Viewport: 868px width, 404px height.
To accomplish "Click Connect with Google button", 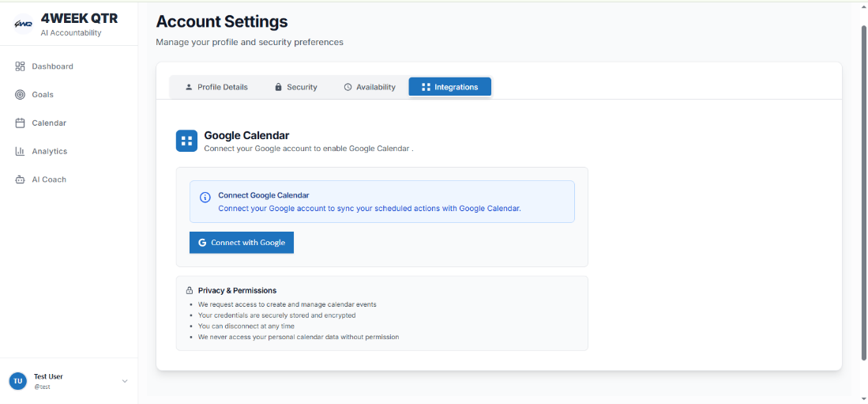I will coord(242,243).
